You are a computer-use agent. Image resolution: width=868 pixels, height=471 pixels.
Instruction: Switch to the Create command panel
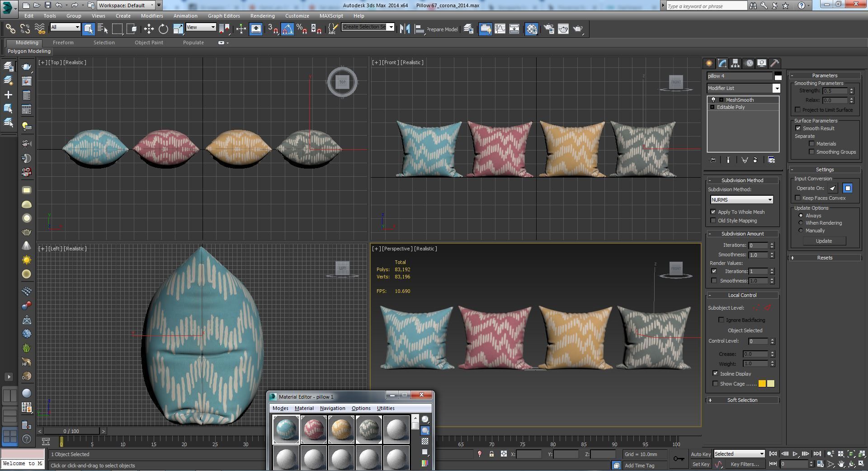(x=709, y=63)
